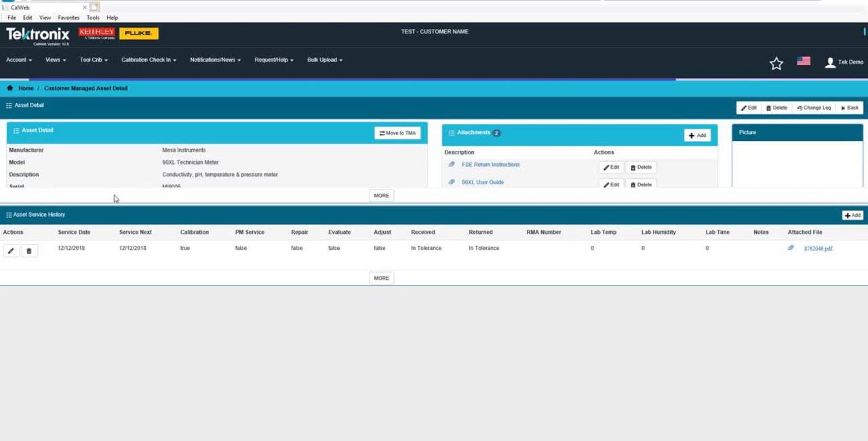Expand asset detail with MORE button

point(381,196)
